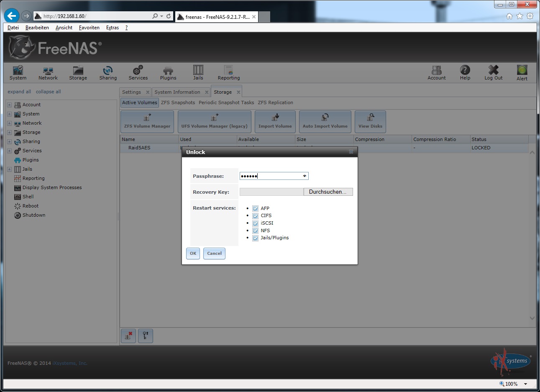Open the ZFS Replication sub-tab
The width and height of the screenshot is (540, 392).
275,102
